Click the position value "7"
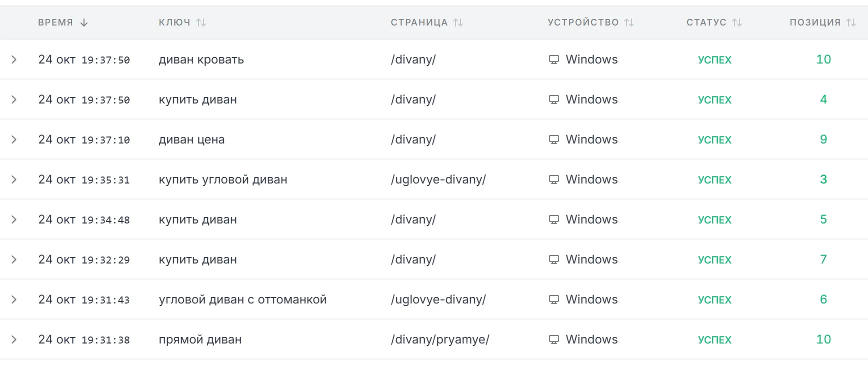868x372 pixels. click(823, 259)
